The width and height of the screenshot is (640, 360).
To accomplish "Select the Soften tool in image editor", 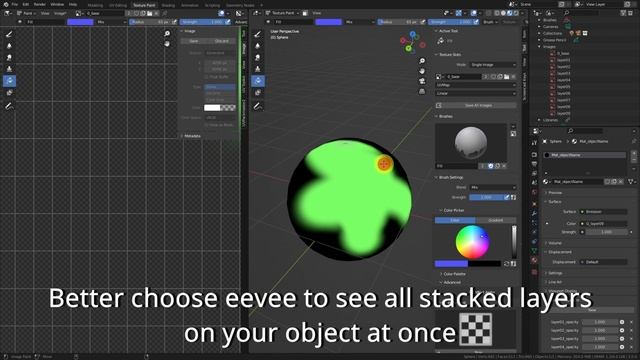I will pos(9,46).
